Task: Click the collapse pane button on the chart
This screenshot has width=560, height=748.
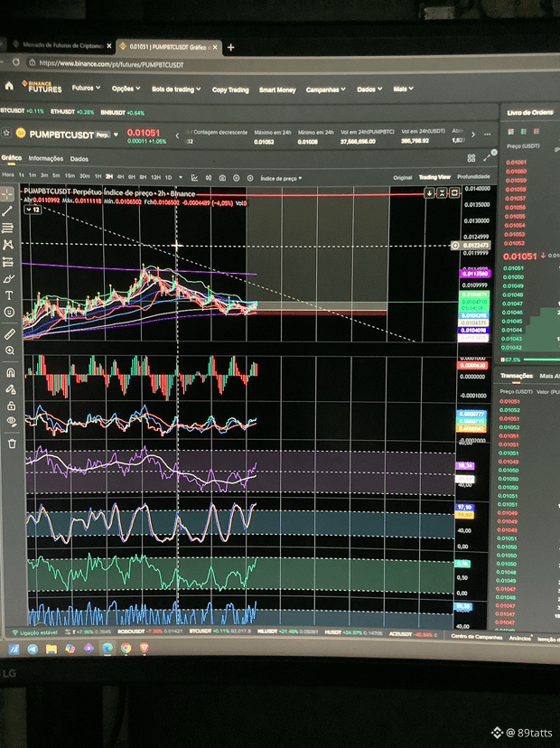Action: click(442, 192)
